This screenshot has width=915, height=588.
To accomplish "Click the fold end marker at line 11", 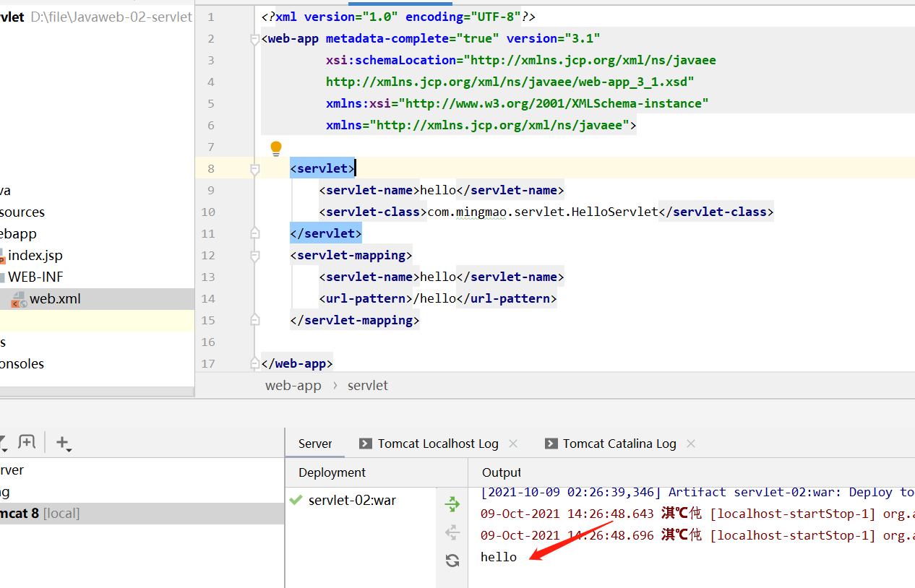I will click(x=254, y=233).
